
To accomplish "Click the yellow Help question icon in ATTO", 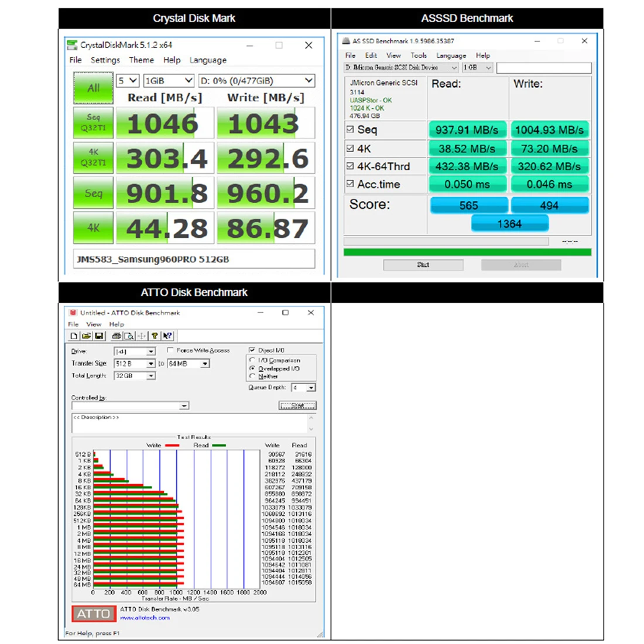I will (155, 336).
